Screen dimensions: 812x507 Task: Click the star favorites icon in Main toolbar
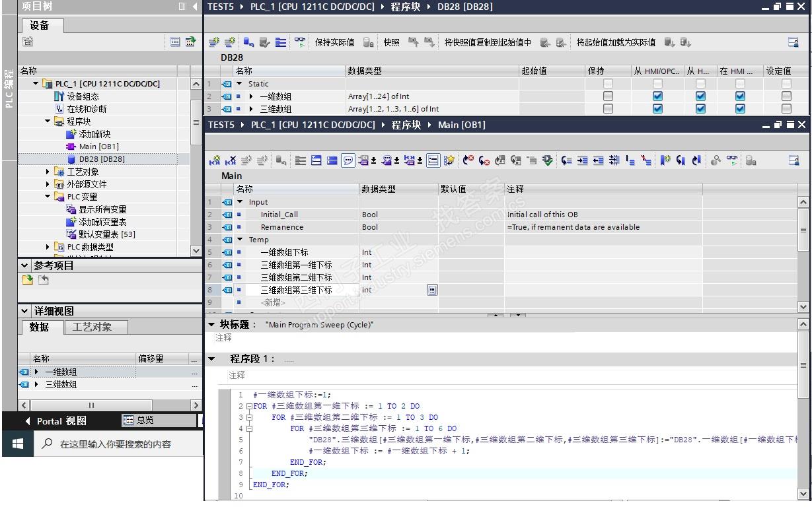[450, 160]
